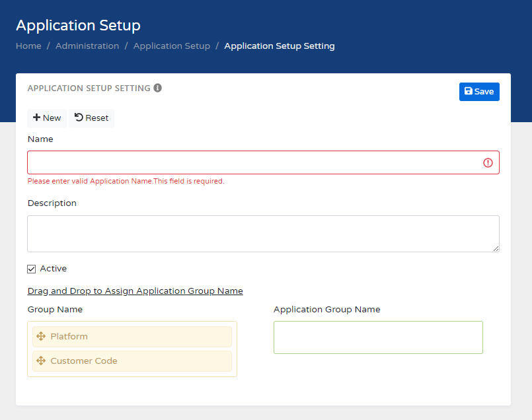Click the move handle icon beside Platform

pos(41,337)
